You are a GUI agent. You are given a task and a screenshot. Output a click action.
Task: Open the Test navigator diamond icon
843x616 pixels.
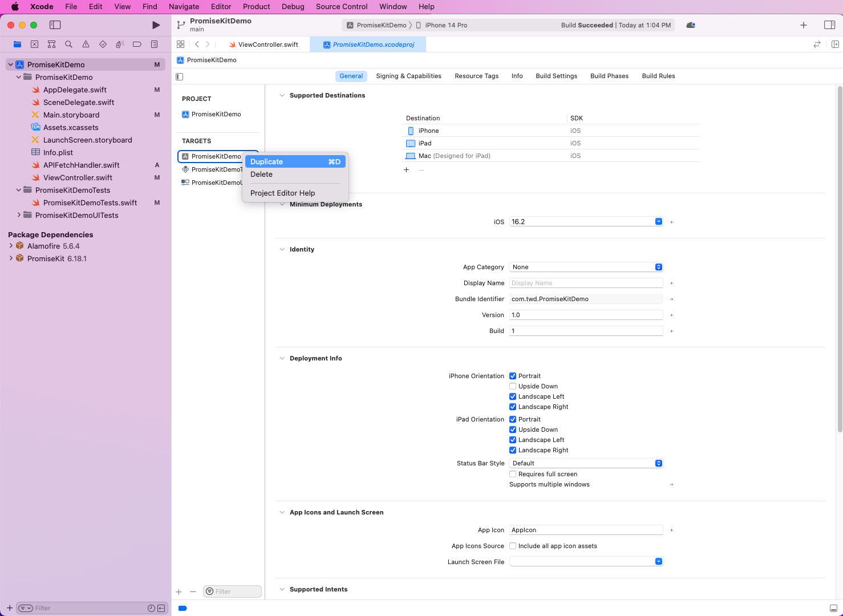(x=103, y=44)
